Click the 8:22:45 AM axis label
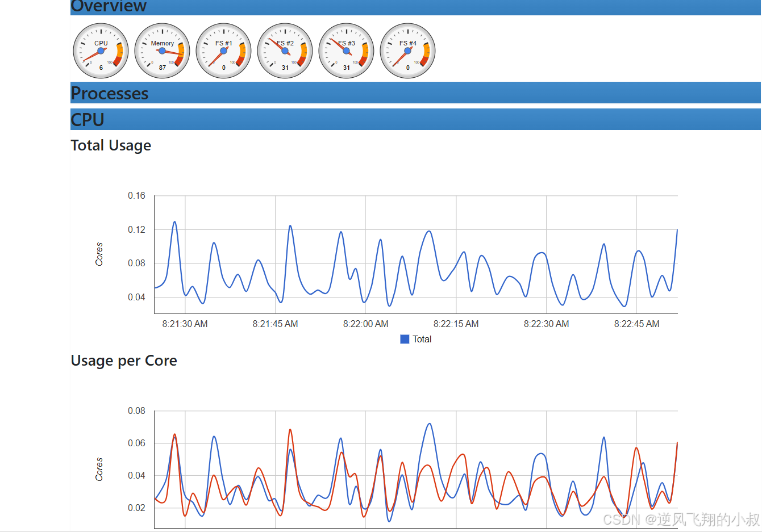 click(636, 324)
